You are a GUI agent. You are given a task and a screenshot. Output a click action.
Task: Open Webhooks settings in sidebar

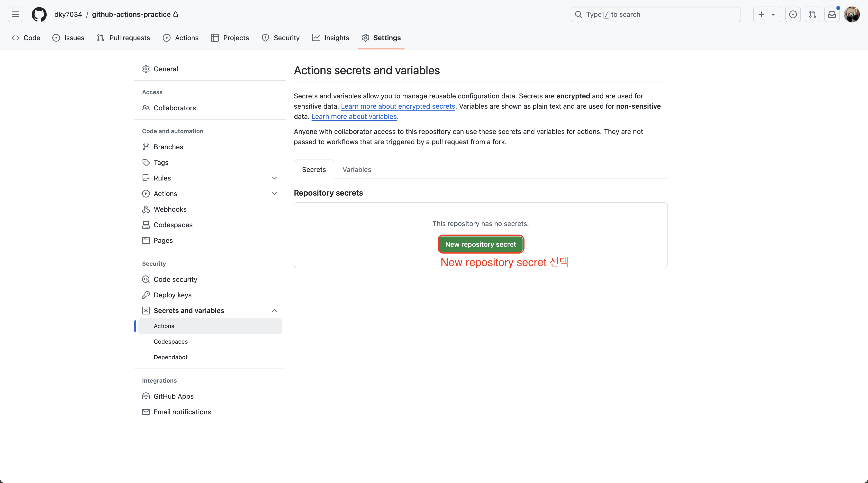pos(170,209)
